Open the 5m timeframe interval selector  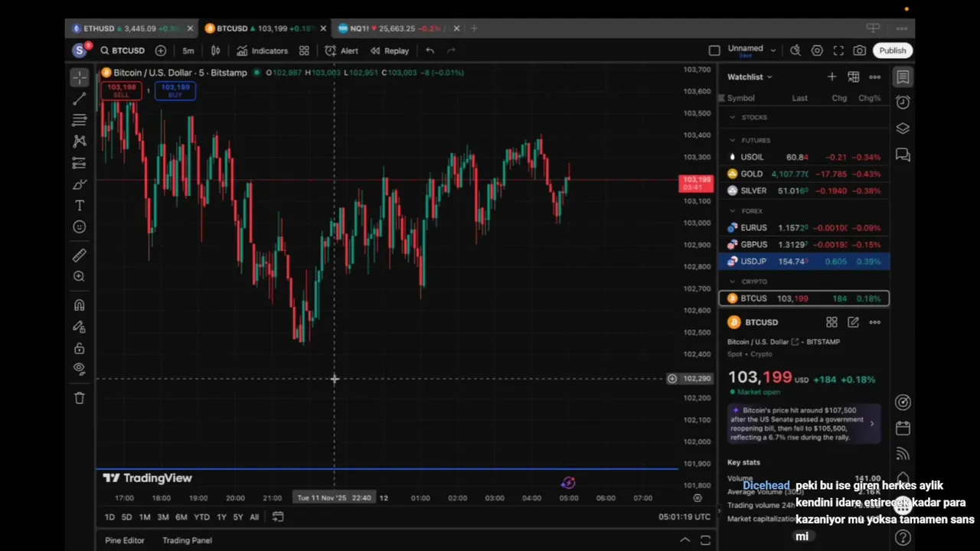tap(188, 51)
